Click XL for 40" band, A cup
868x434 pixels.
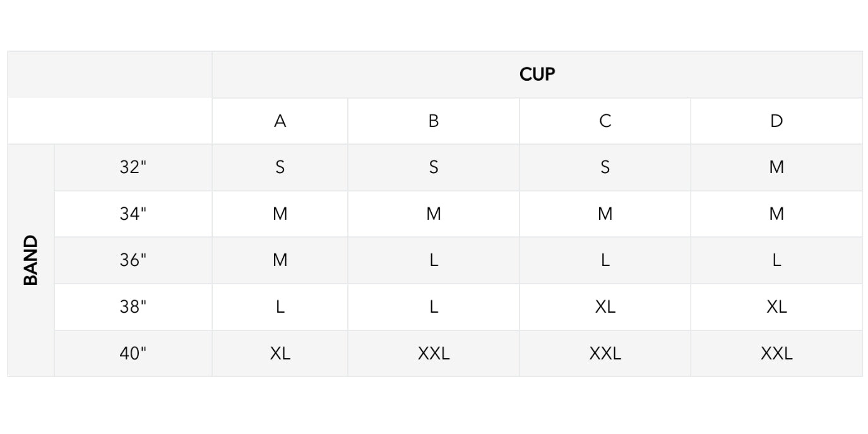[280, 354]
